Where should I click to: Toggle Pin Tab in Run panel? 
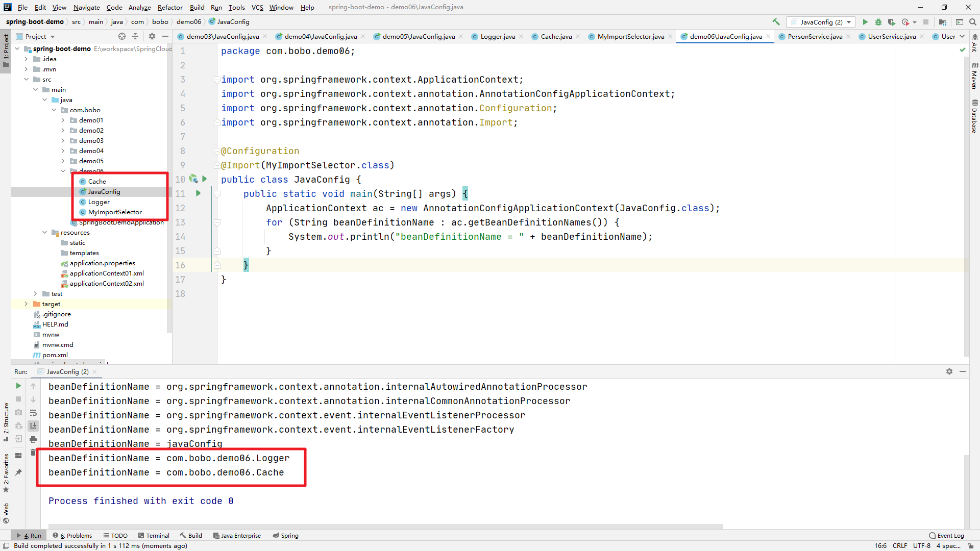coord(19,472)
